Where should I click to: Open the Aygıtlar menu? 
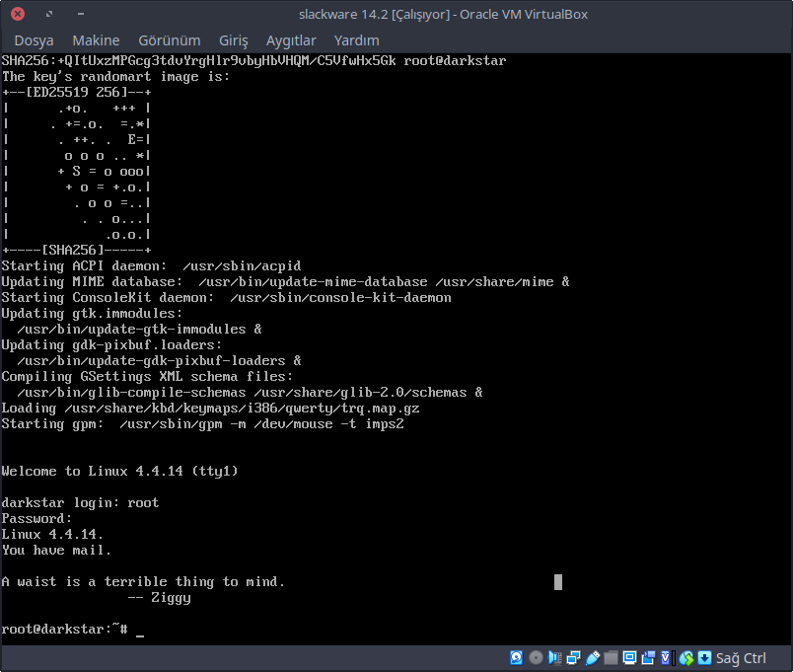click(291, 40)
